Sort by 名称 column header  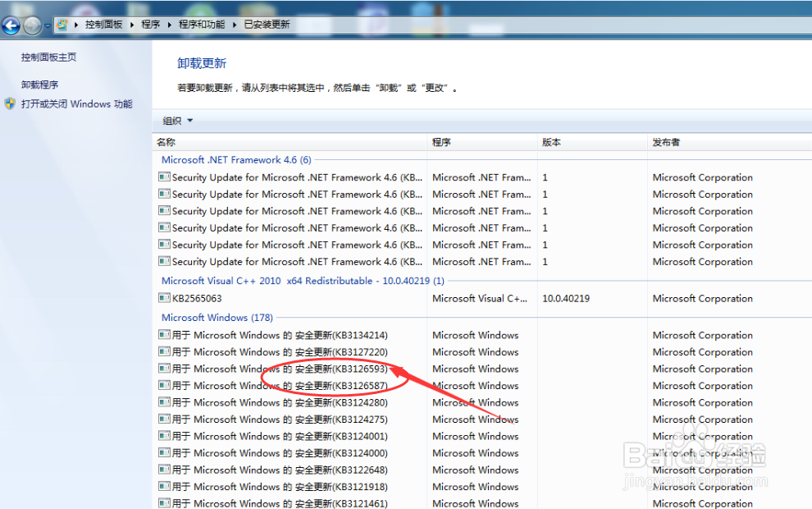[x=166, y=142]
